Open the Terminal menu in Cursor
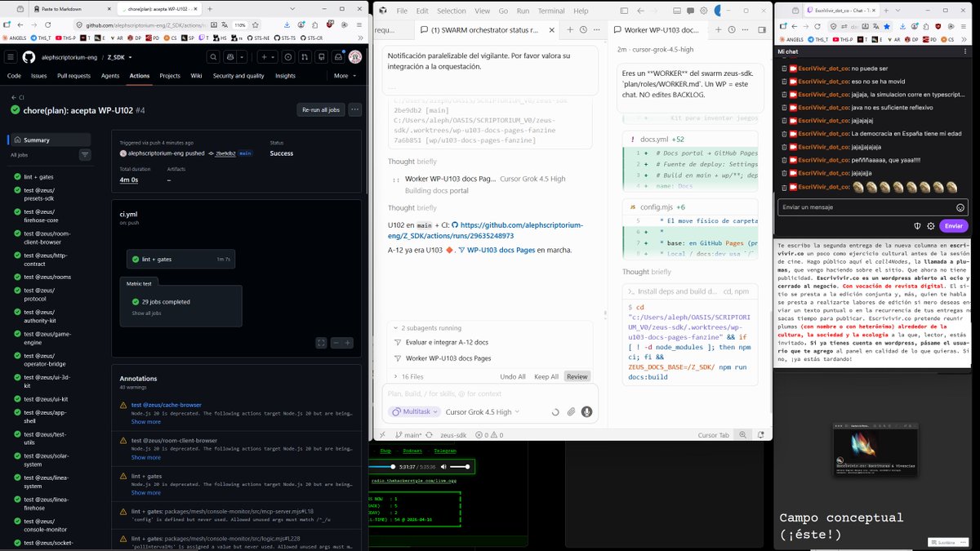 click(551, 11)
